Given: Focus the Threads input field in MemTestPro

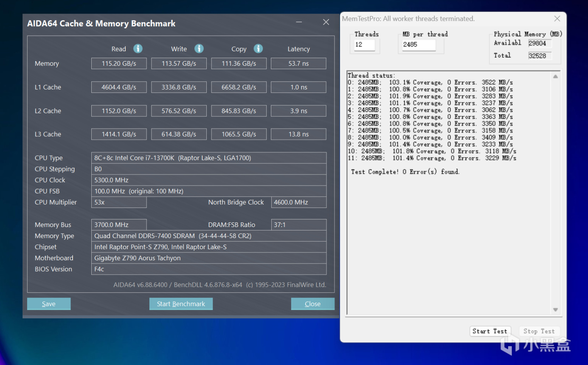Looking at the screenshot, I should coord(365,45).
